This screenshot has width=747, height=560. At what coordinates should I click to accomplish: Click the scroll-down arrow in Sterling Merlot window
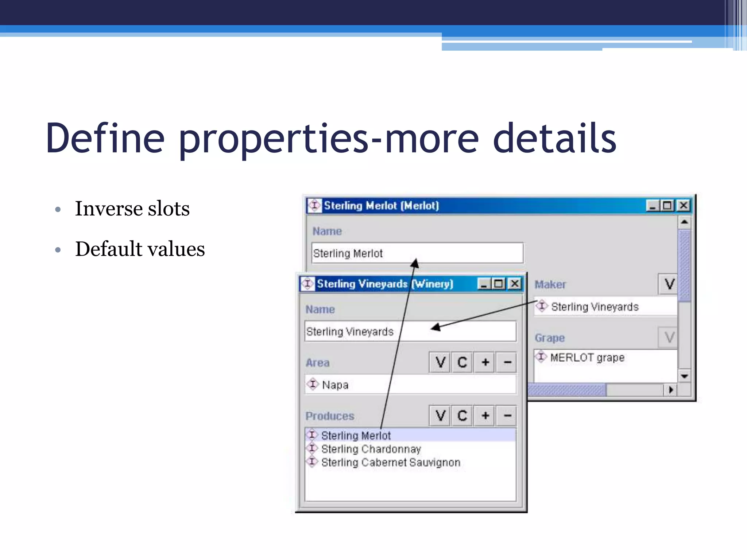click(684, 376)
